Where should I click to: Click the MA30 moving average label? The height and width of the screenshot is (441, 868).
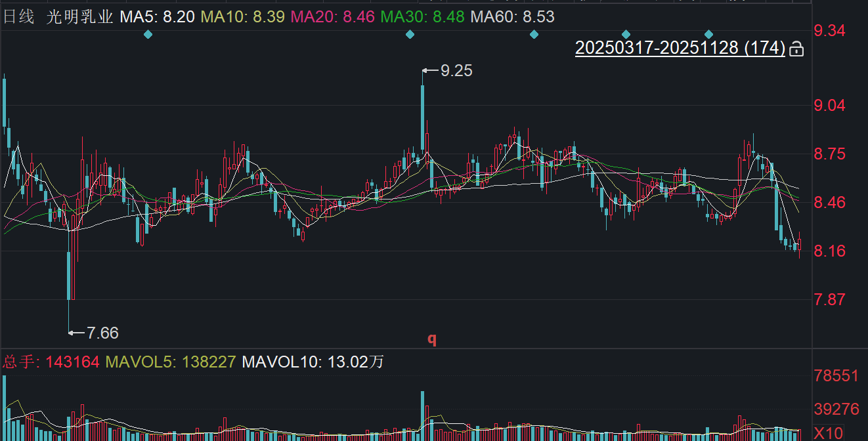(x=423, y=17)
